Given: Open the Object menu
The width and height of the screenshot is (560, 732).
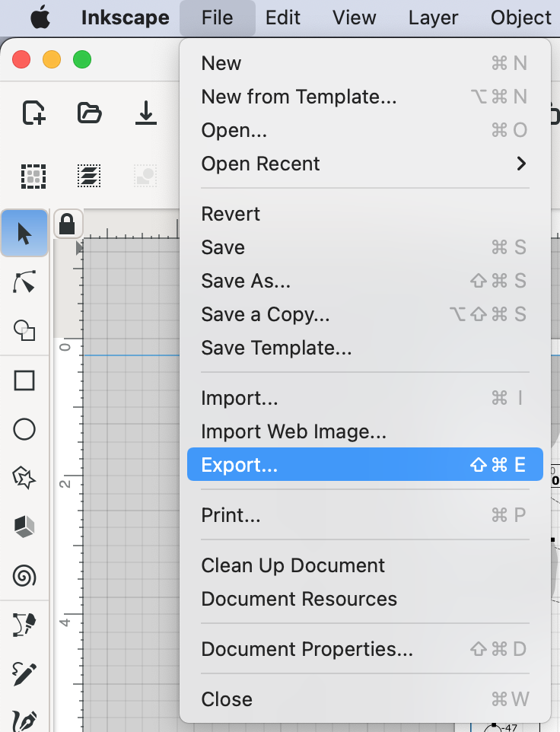Looking at the screenshot, I should tap(520, 18).
